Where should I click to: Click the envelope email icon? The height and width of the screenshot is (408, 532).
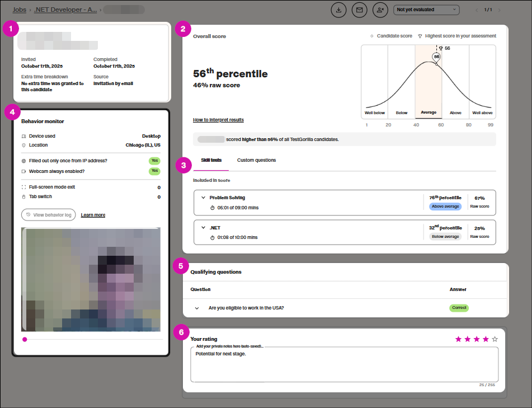(360, 10)
